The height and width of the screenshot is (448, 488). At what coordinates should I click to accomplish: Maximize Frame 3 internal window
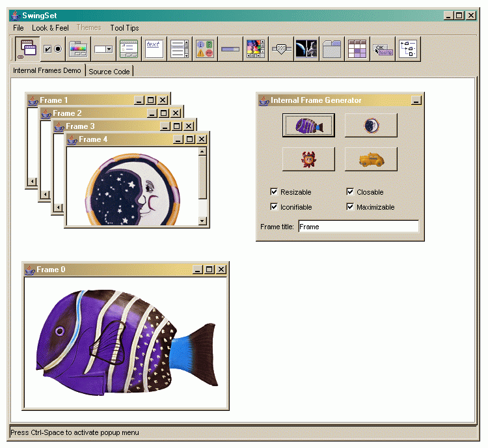[x=177, y=126]
